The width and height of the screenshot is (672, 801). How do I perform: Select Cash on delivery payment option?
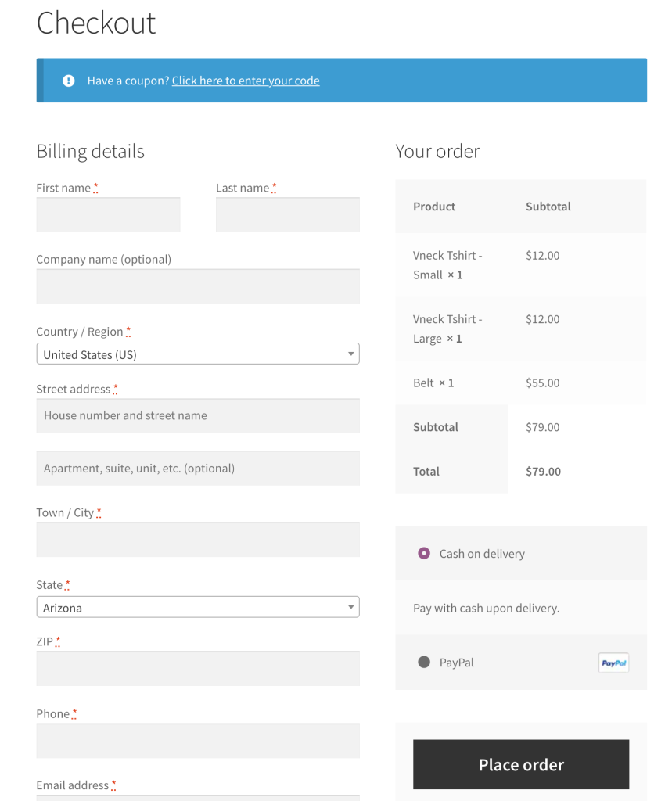click(x=424, y=554)
